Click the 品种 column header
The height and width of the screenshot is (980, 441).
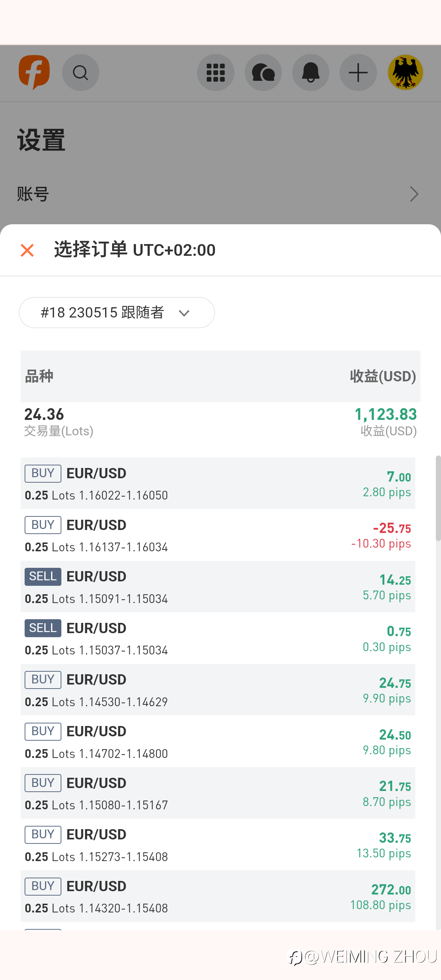coord(39,376)
